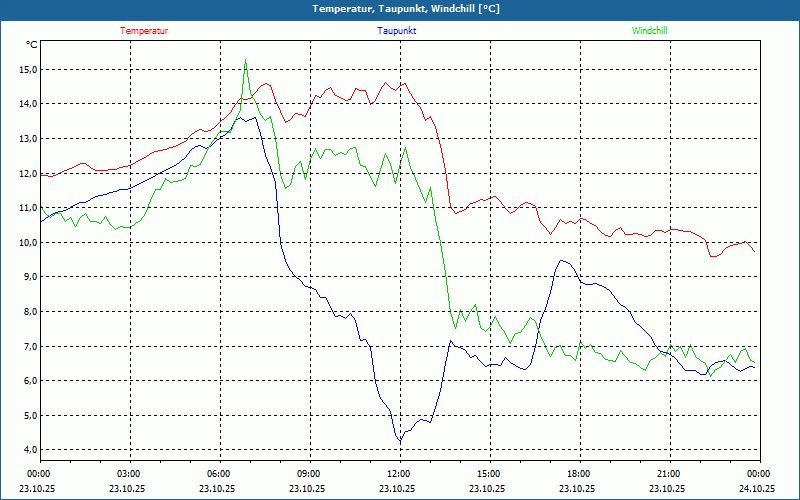Viewport: 800px width, 500px height.
Task: Click the chart title Temperatur, Taupunkt, Windchill
Action: [406, 9]
